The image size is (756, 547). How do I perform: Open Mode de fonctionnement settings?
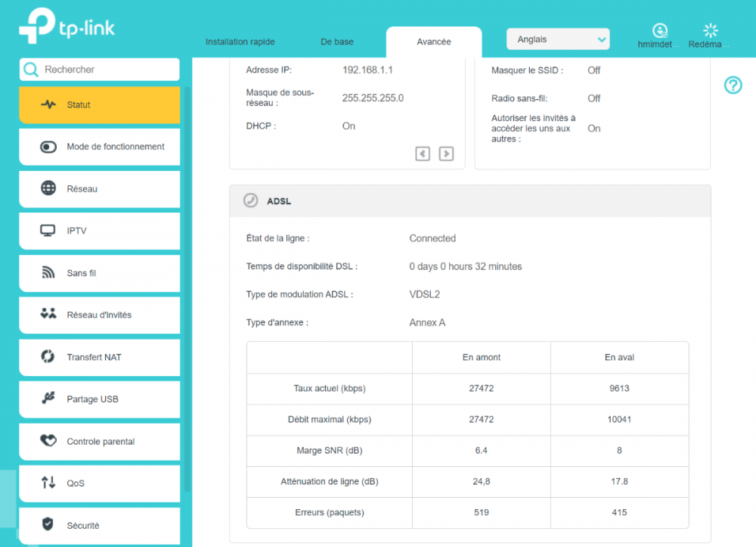pyautogui.click(x=99, y=147)
